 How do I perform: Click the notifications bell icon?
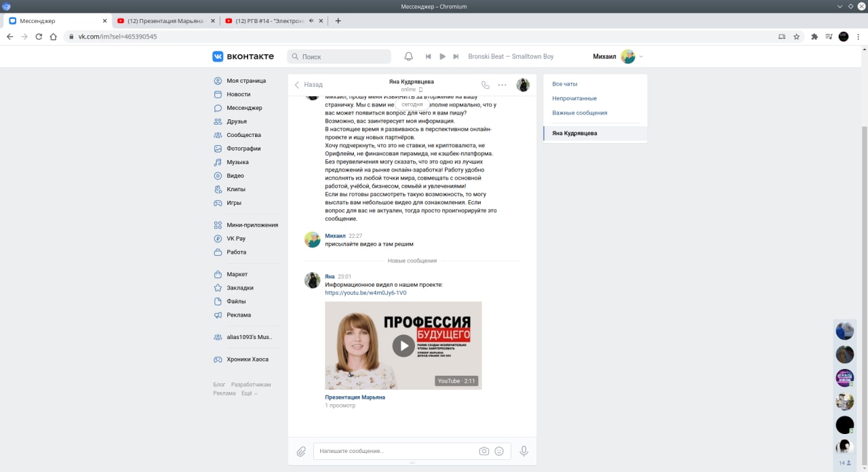(x=409, y=56)
